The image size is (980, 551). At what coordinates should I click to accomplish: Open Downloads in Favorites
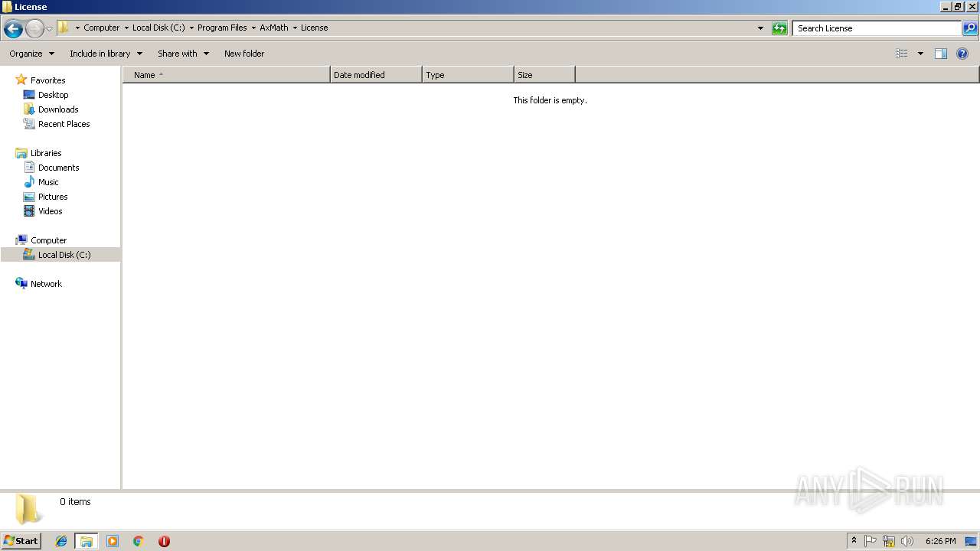[58, 109]
